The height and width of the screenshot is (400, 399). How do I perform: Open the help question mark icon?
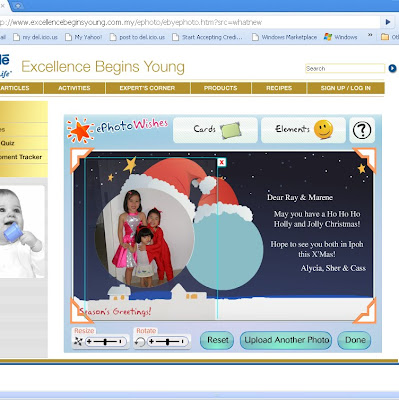pyautogui.click(x=362, y=130)
